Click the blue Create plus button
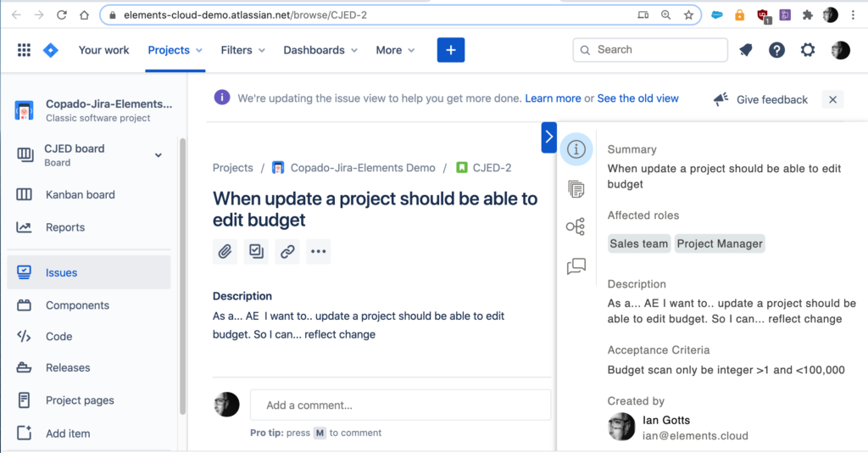This screenshot has width=868, height=453. coord(450,50)
